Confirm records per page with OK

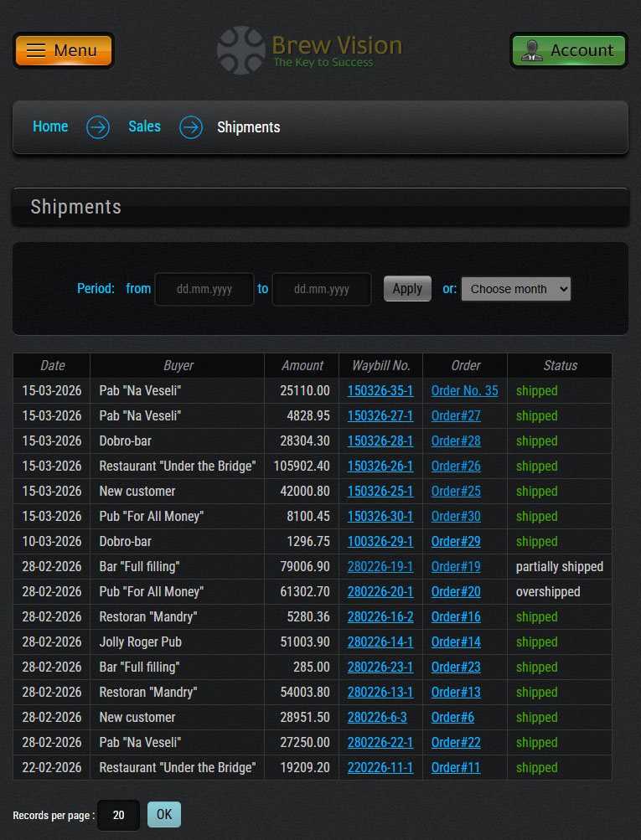[x=163, y=814]
